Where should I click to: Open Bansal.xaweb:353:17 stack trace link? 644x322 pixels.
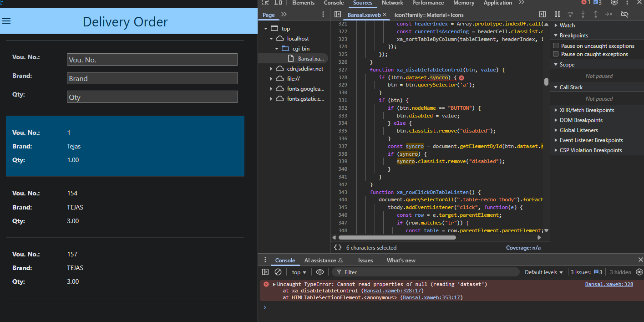431,297
